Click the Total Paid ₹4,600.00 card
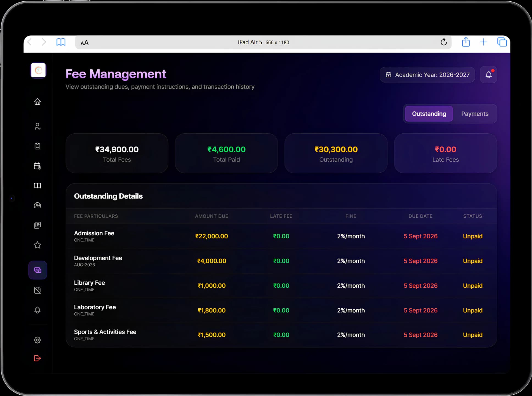Screen dimensions: 532x396 coord(226,153)
